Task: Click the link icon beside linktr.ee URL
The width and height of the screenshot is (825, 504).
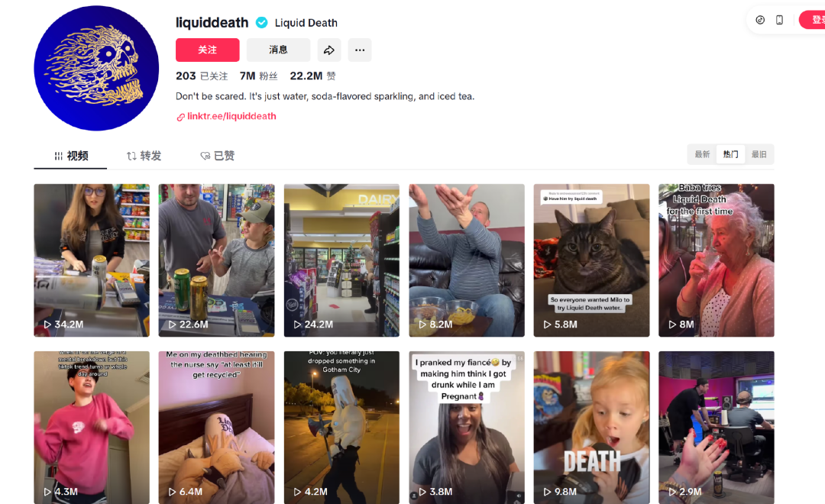Action: click(x=180, y=118)
